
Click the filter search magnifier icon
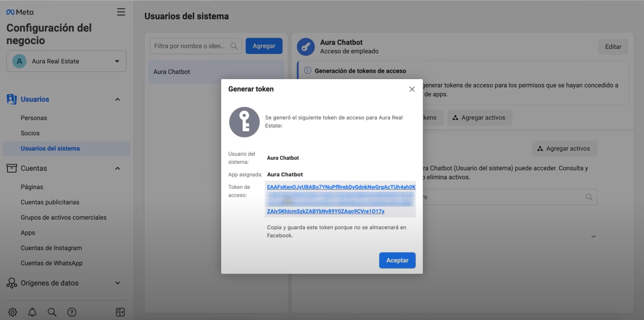[234, 46]
